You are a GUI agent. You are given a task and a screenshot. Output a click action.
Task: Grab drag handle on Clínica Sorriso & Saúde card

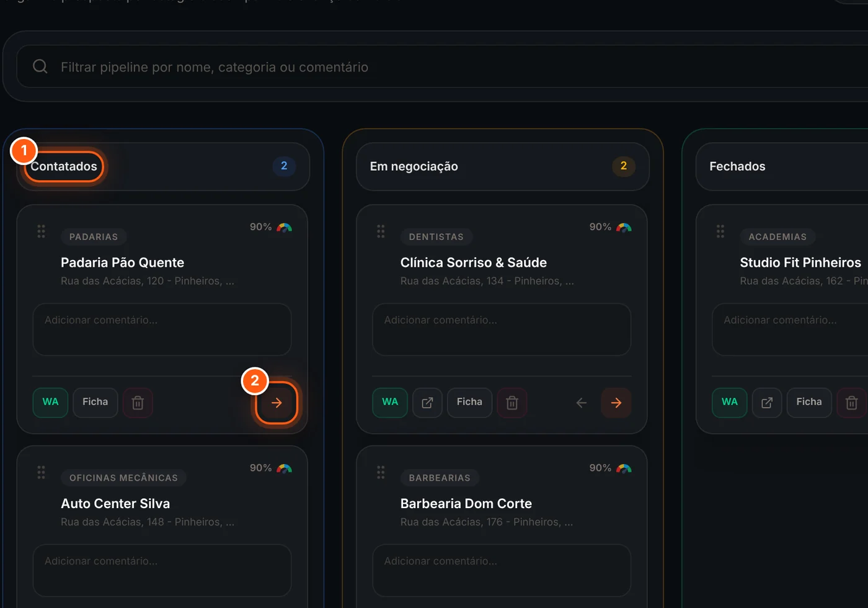(381, 231)
